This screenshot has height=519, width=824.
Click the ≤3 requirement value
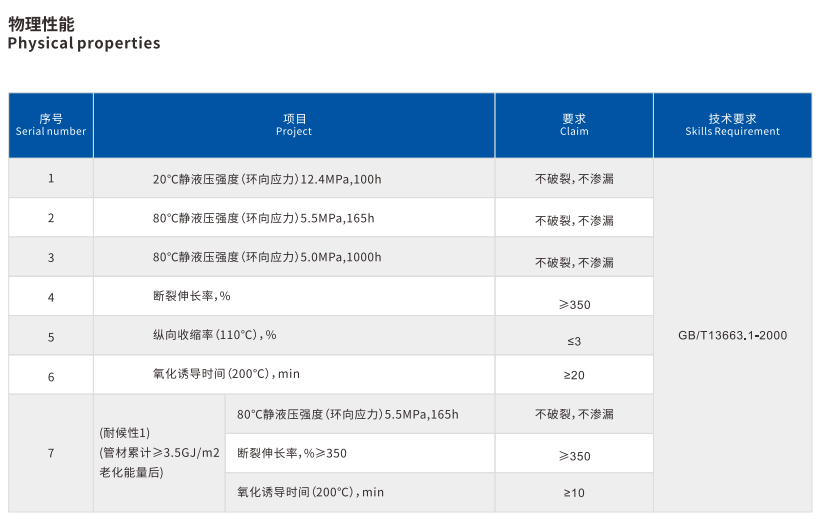(x=574, y=341)
